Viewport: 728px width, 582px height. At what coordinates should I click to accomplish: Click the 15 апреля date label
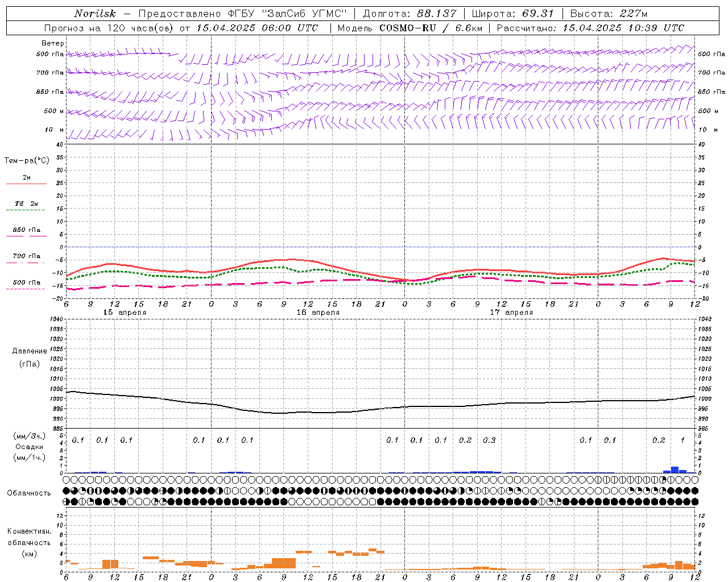coord(125,313)
